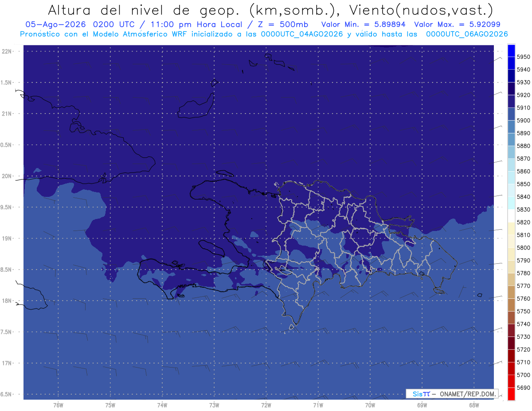Click the 76W longitude label

tap(58, 405)
